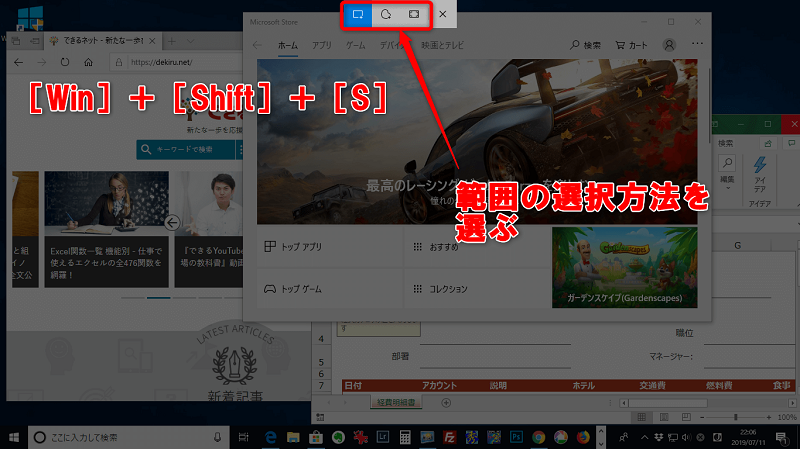The width and height of the screenshot is (800, 449).
Task: Open the 映画とテレビ tab
Action: pos(444,45)
